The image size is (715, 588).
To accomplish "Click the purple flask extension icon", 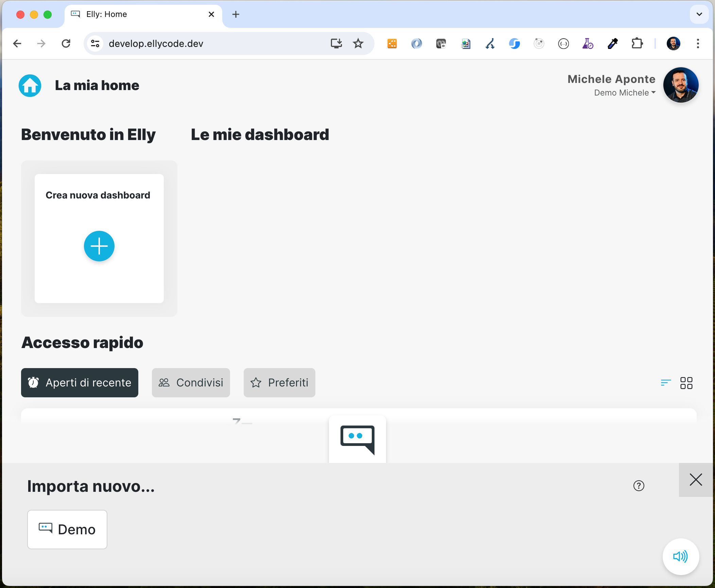I will (x=588, y=44).
